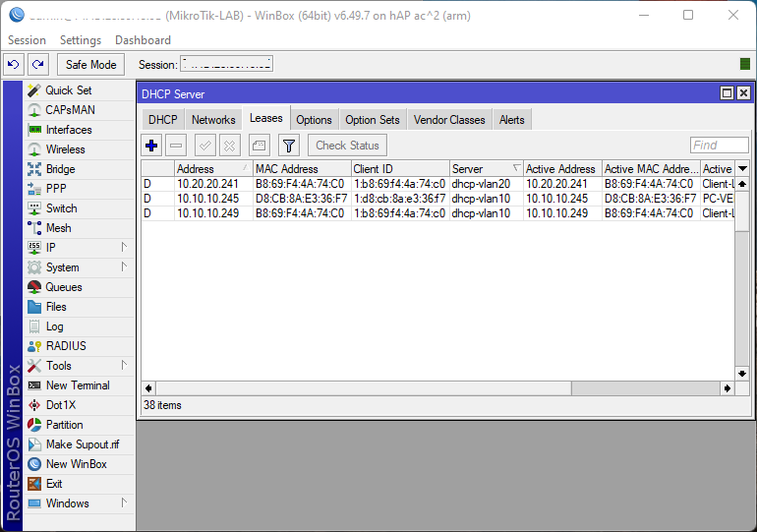Screen dimensions: 757x532
Task: Click the vertical scrollbar down arrow
Action: pyautogui.click(x=742, y=374)
